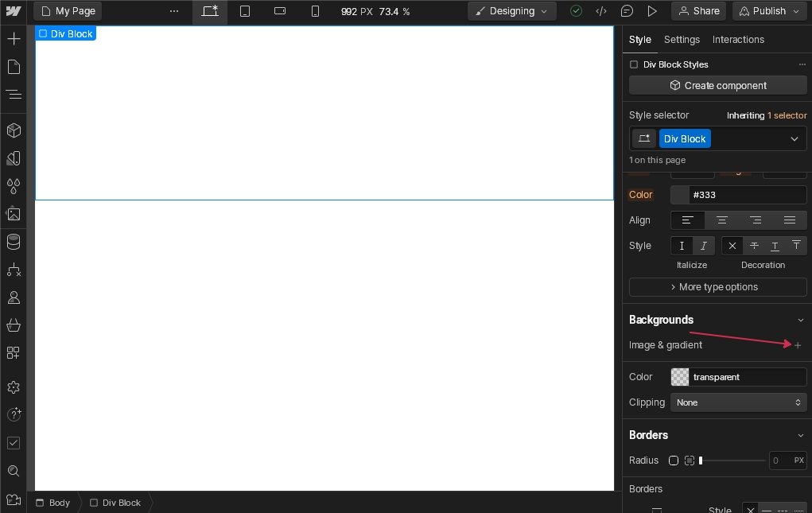Open the Clipping dropdown set to None
Viewport: 812px width, 513px height.
[x=738, y=402]
